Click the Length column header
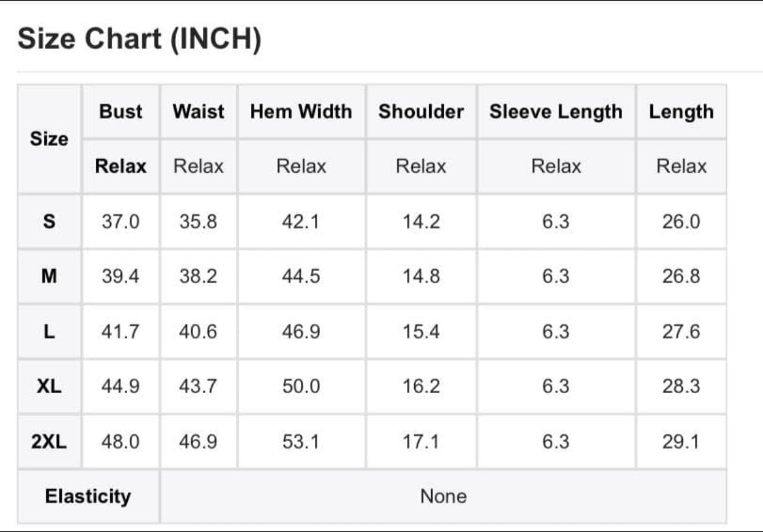The image size is (763, 532). click(x=681, y=111)
